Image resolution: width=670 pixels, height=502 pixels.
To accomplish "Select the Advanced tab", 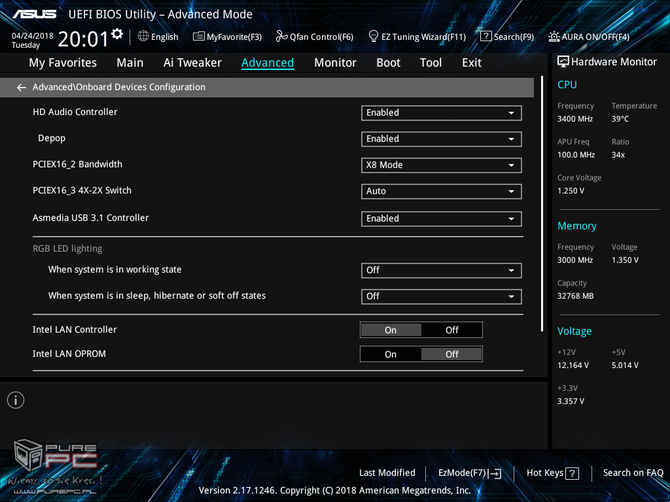I will 267,63.
